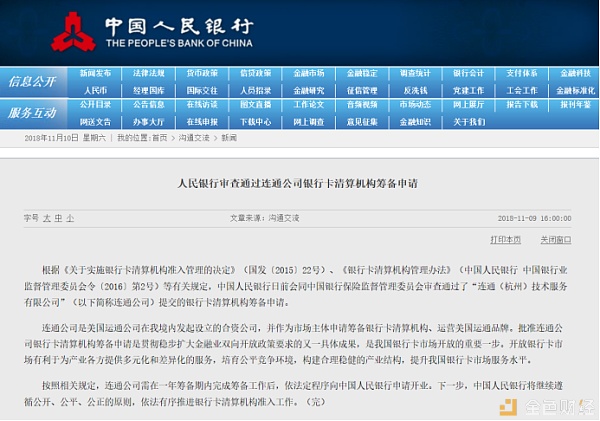The height and width of the screenshot is (421, 600).
Task: Open the 货币政策 menu item
Action: point(202,73)
